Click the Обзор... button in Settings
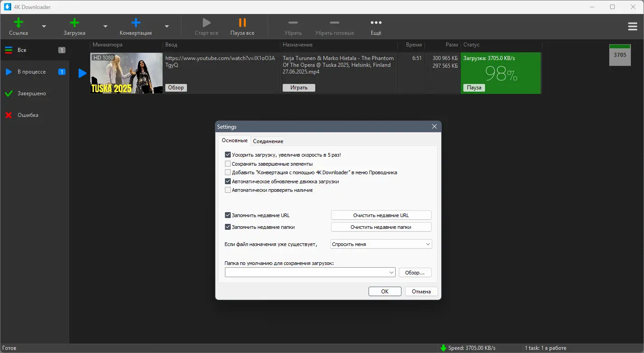This screenshot has height=353, width=644. click(415, 273)
